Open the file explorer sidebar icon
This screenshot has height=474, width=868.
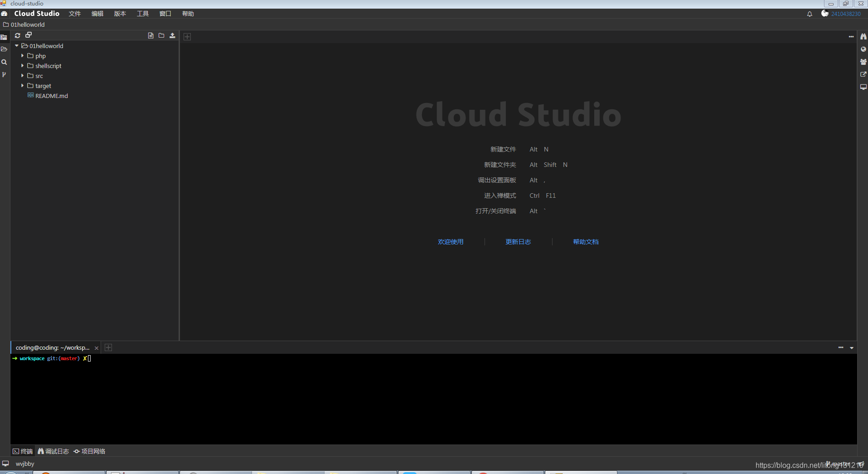tap(4, 37)
